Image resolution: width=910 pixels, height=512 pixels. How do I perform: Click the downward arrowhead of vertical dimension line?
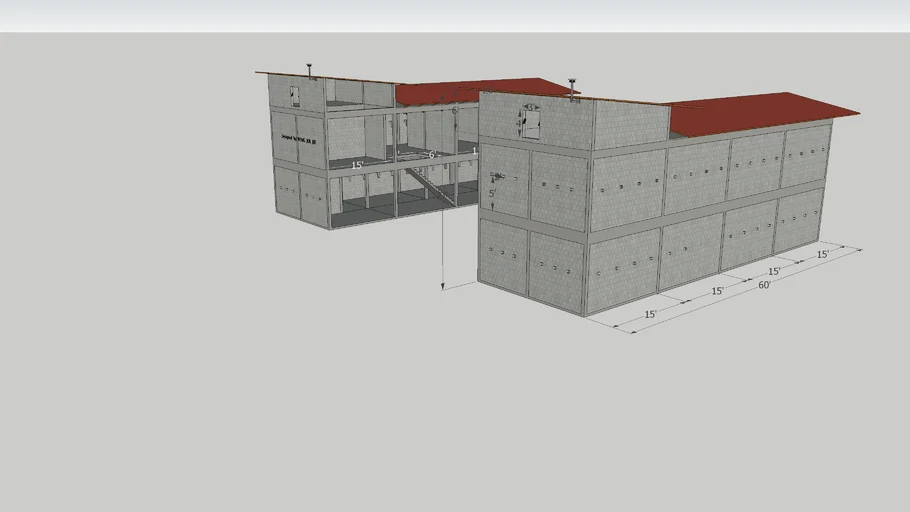pos(443,287)
